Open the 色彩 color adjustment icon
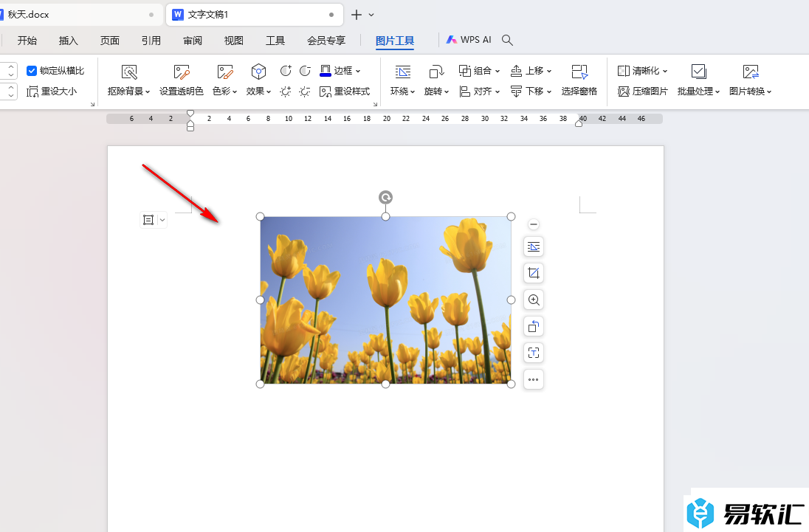The width and height of the screenshot is (809, 532). (x=225, y=72)
